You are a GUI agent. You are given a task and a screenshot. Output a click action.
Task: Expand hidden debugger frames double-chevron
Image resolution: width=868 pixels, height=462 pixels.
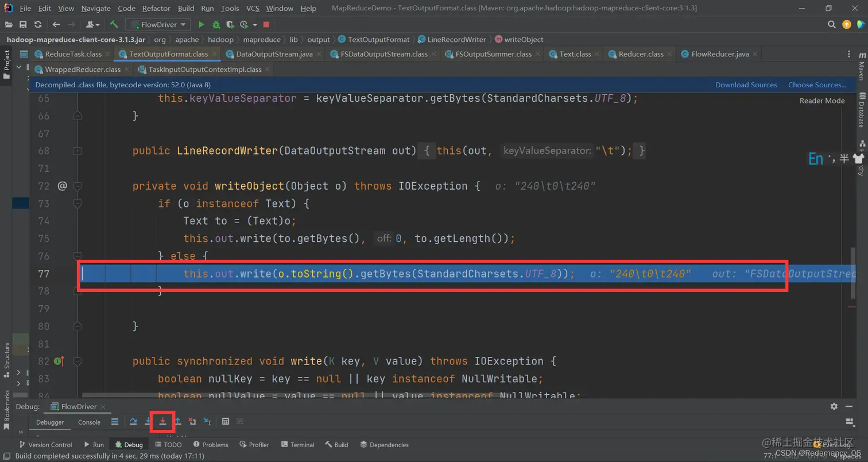pos(21,432)
